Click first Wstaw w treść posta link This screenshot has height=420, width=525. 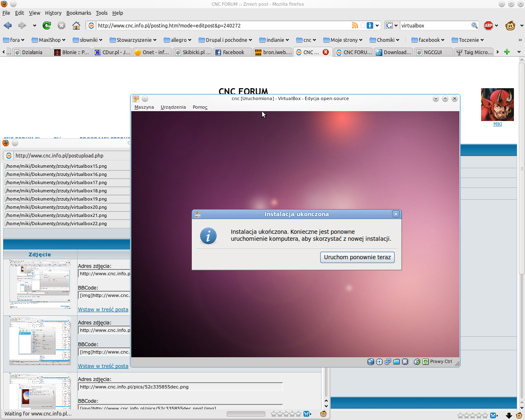pyautogui.click(x=103, y=309)
